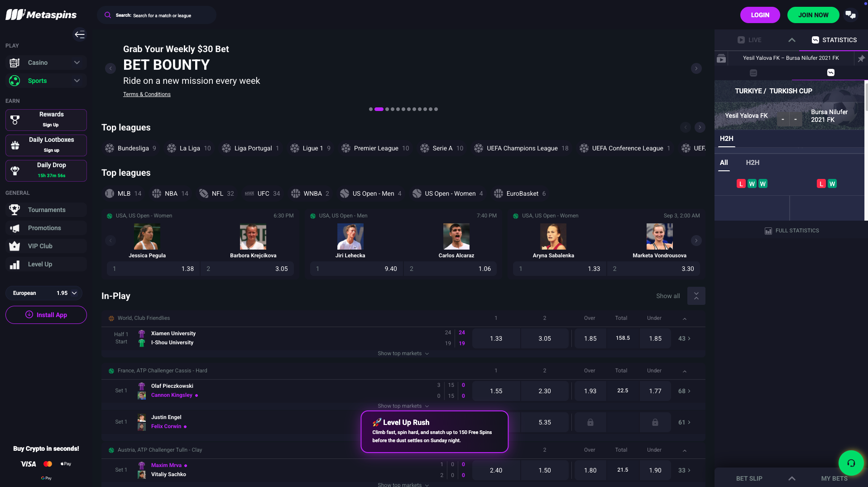
Task: Click the Daily Lootboxes gift icon
Action: pos(15,145)
